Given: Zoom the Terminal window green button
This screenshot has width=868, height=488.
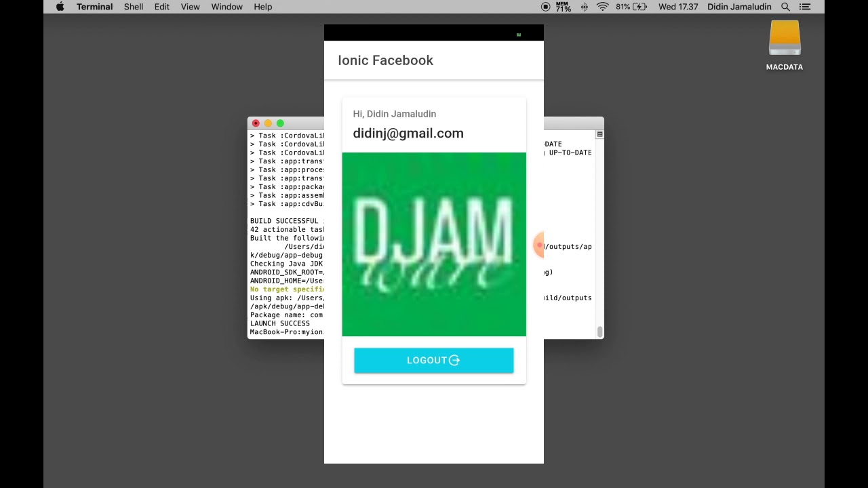Looking at the screenshot, I should tap(280, 123).
